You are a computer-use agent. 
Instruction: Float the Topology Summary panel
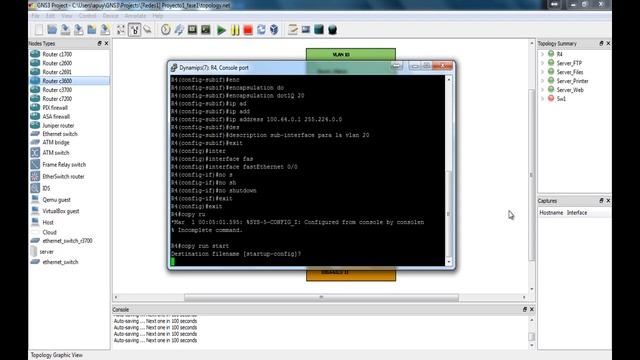[601, 43]
